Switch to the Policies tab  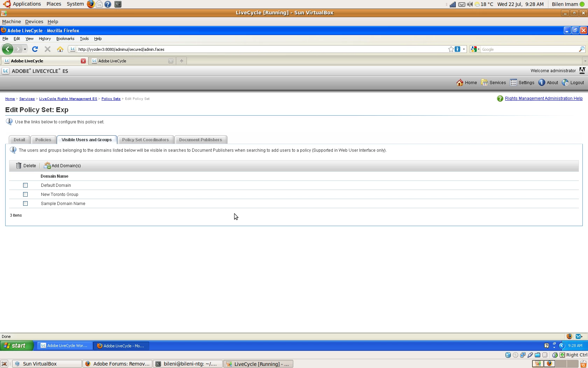coord(43,139)
